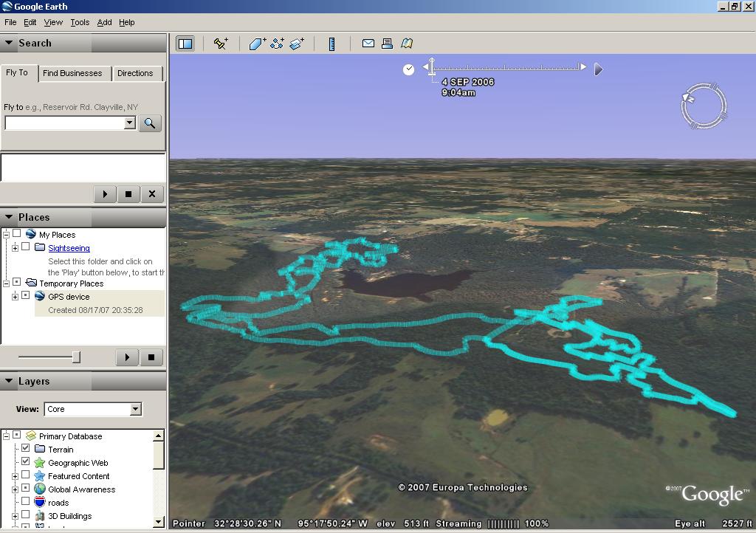The image size is (756, 533).
Task: Open the View Core dropdown
Action: [x=135, y=409]
